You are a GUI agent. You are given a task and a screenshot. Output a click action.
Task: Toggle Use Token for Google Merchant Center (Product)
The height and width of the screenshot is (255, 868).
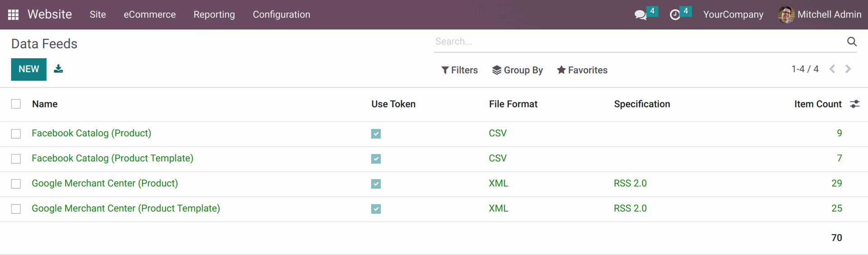point(376,184)
